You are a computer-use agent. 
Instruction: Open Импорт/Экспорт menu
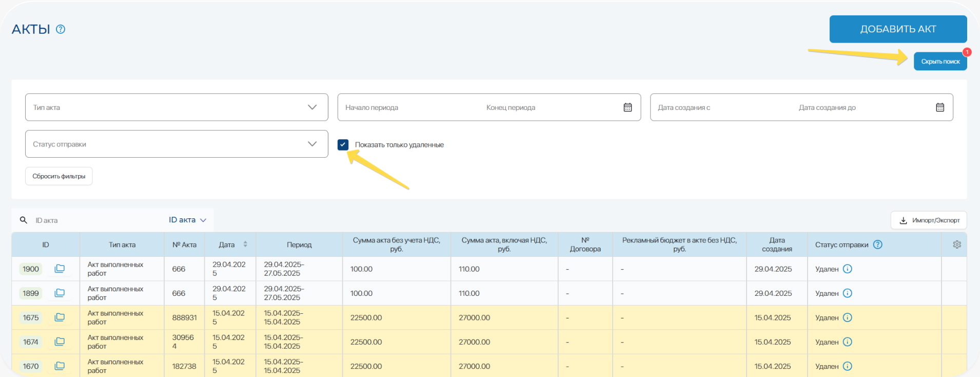pyautogui.click(x=929, y=220)
